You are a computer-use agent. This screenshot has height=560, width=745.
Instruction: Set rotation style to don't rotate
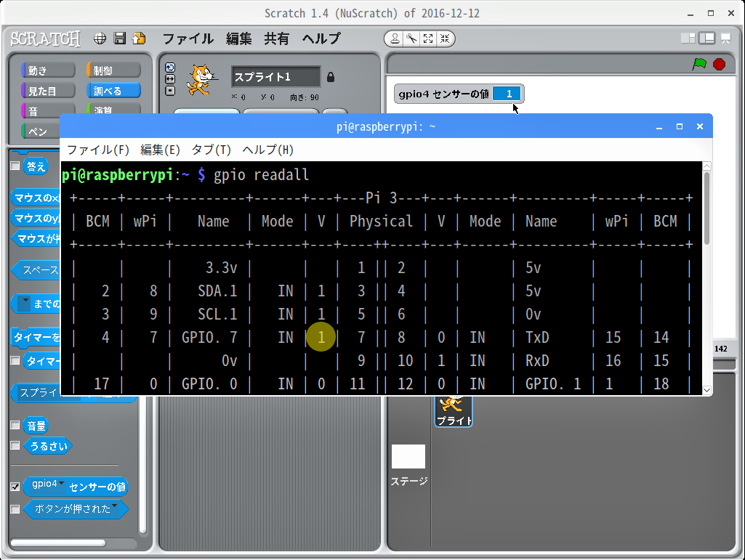tap(170, 90)
